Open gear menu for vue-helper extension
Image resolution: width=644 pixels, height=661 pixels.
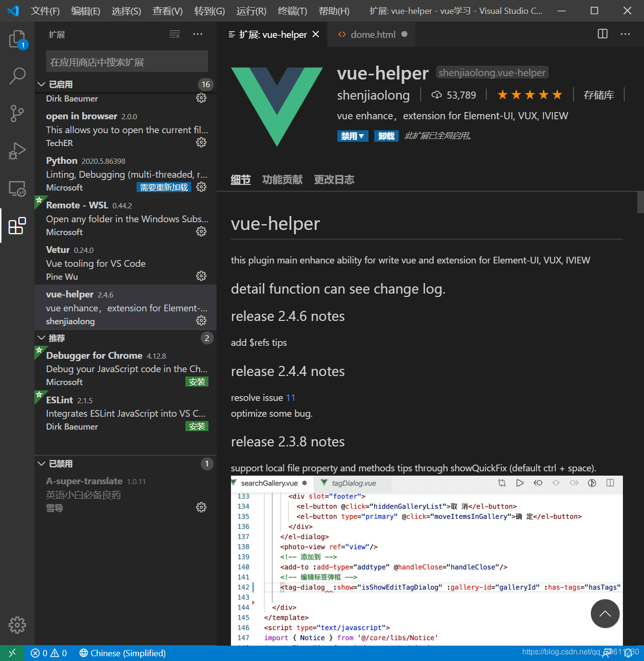201,320
